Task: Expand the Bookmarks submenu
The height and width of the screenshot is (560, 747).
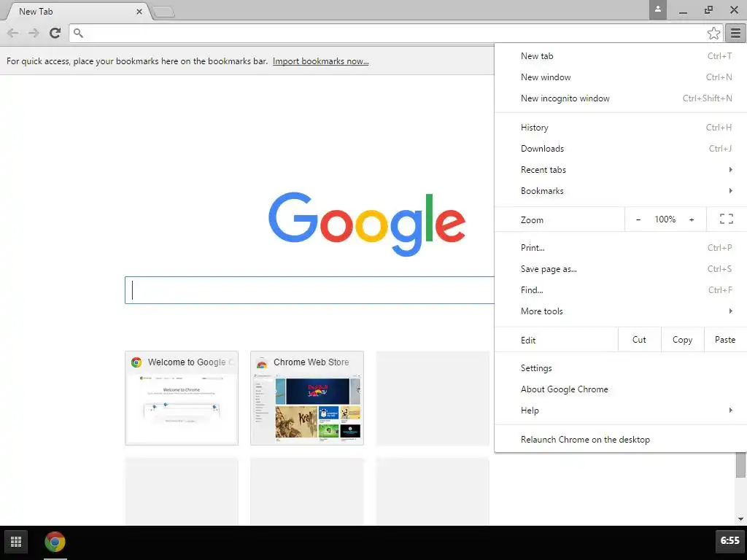Action: (x=621, y=191)
